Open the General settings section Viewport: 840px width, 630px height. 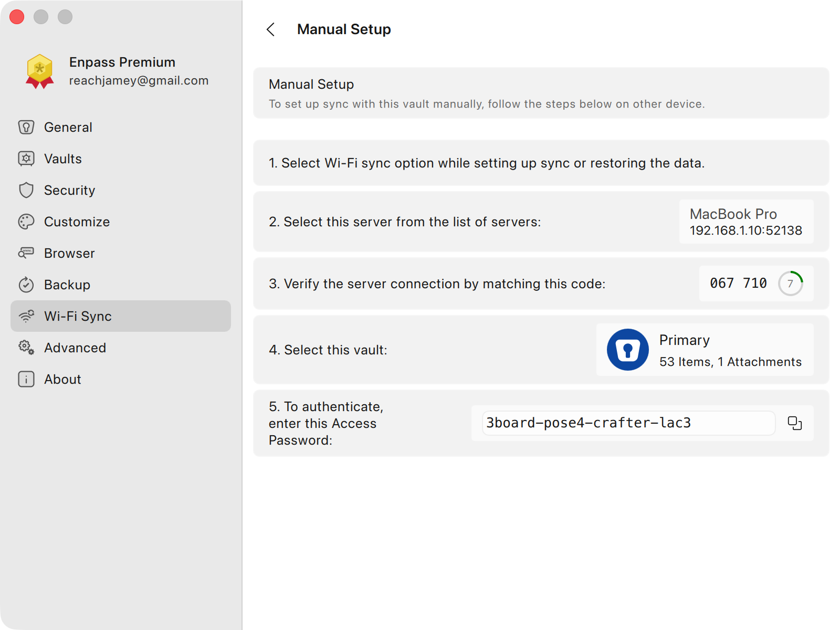click(121, 127)
